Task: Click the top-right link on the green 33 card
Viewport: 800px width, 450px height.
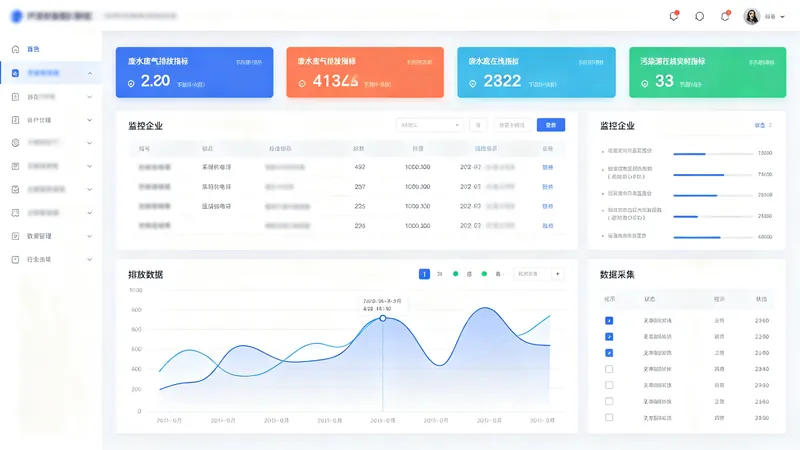Action: click(x=761, y=62)
